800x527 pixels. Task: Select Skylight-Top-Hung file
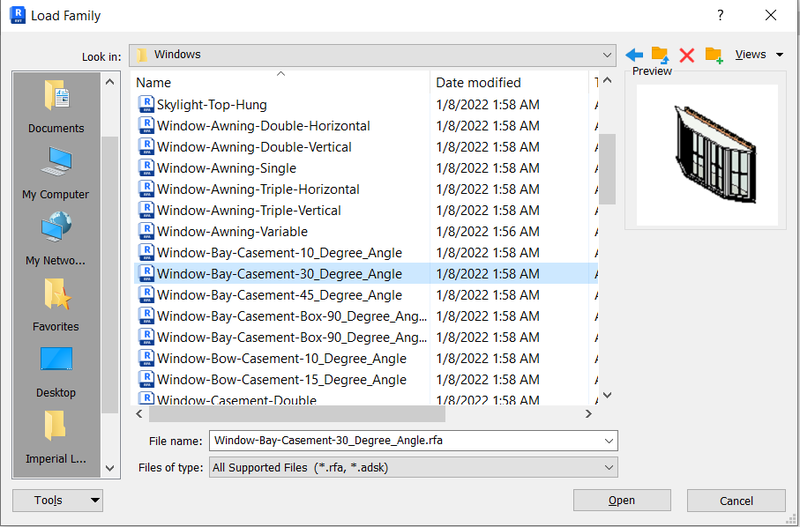212,105
